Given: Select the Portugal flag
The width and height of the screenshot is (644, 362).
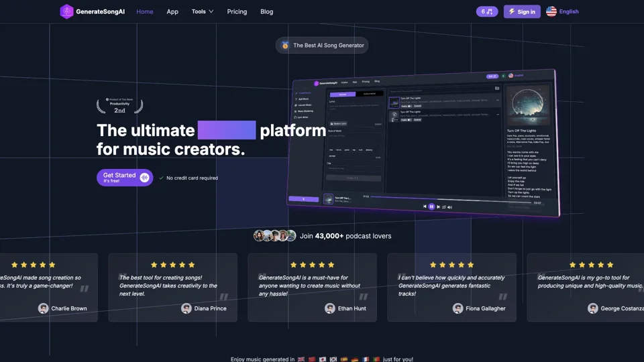Looking at the screenshot, I should [x=376, y=359].
